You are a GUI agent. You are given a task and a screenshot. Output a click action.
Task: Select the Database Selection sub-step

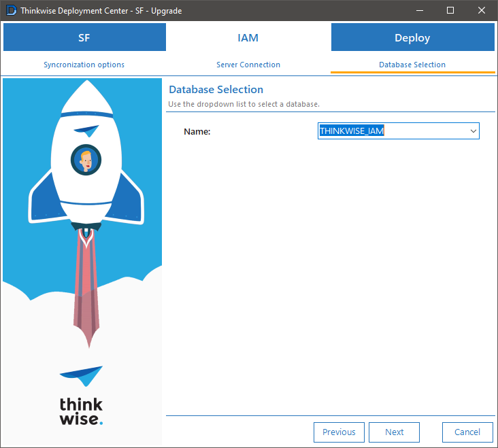click(412, 65)
